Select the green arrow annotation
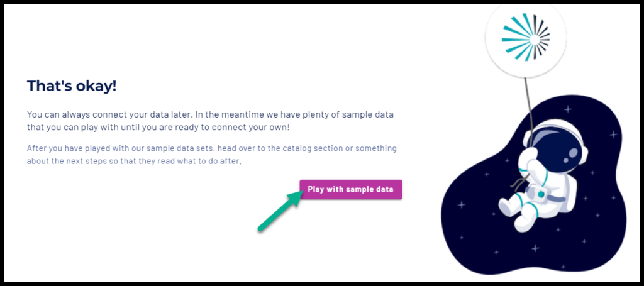The height and width of the screenshot is (286, 644). click(280, 211)
